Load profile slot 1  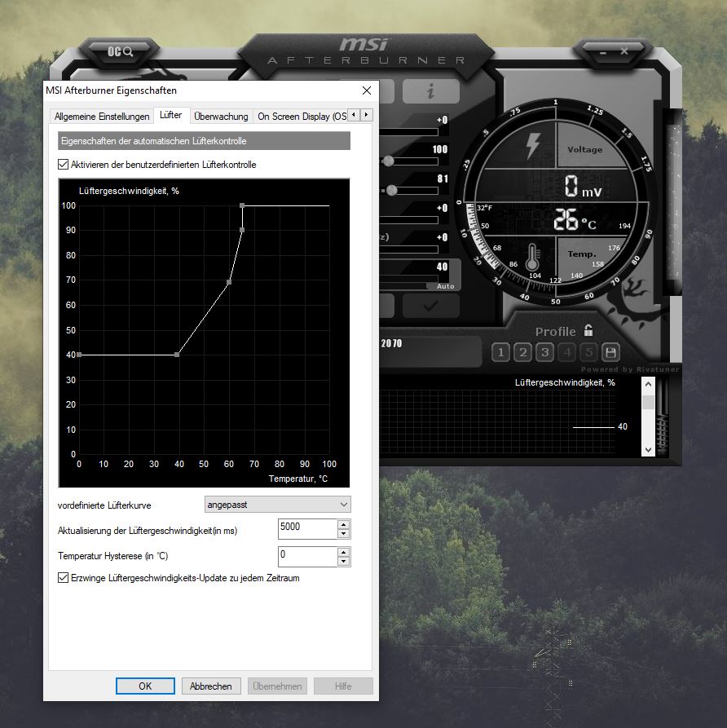pos(500,352)
